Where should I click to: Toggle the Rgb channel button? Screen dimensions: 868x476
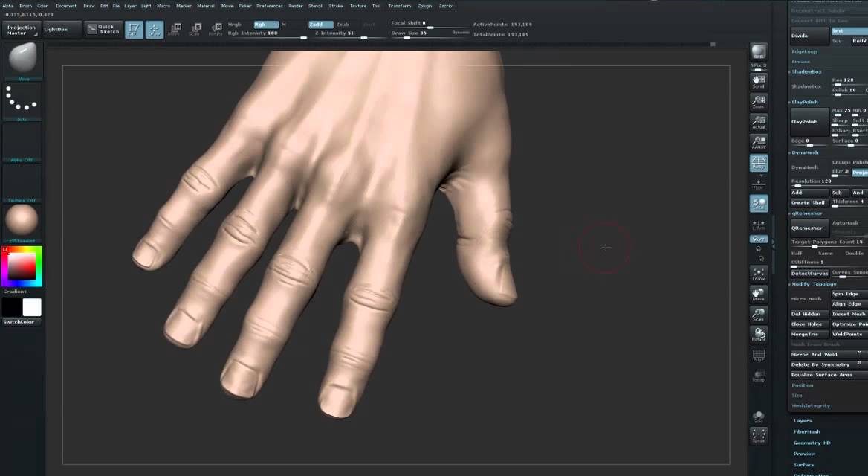coord(266,25)
